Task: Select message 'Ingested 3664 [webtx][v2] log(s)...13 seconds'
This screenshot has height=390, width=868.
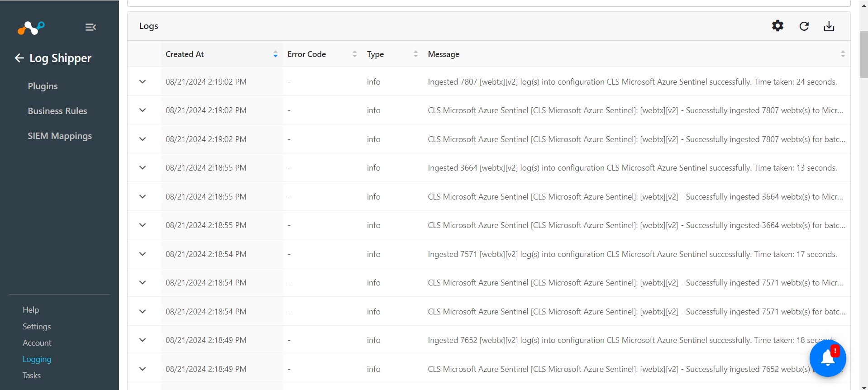Action: click(632, 168)
